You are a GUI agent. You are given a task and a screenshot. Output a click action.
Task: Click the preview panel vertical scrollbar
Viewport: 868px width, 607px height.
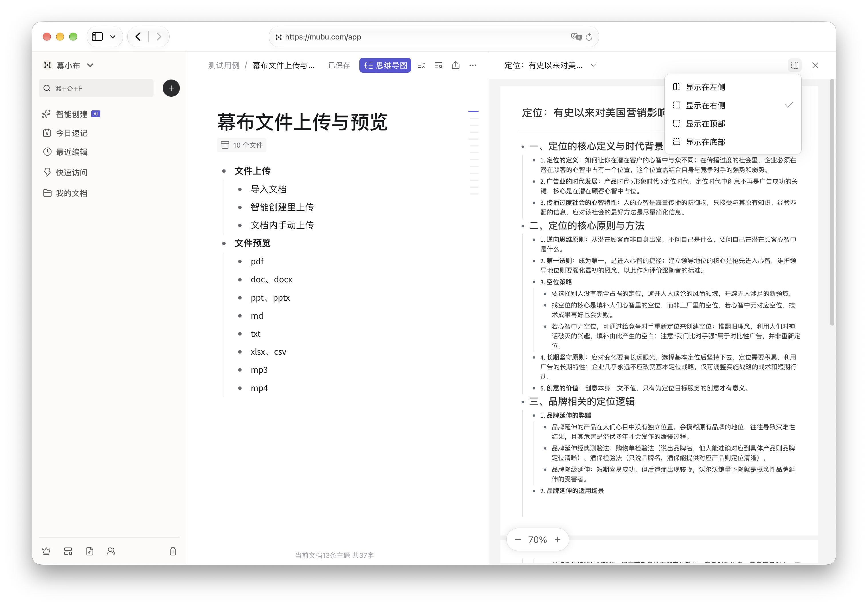[x=832, y=202]
